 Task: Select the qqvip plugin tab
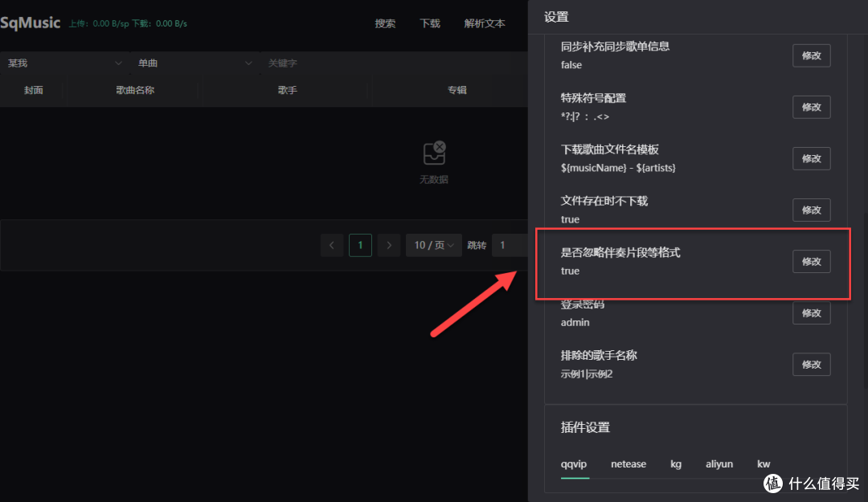[575, 464]
